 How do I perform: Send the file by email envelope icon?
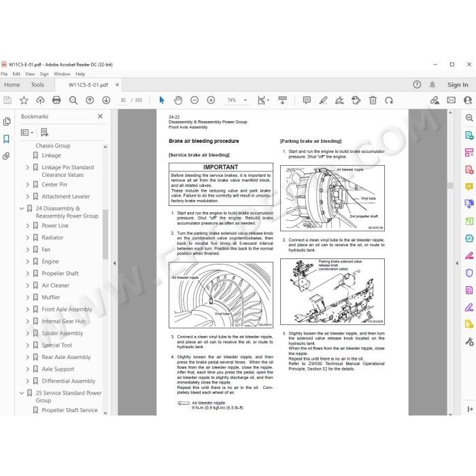[451, 100]
